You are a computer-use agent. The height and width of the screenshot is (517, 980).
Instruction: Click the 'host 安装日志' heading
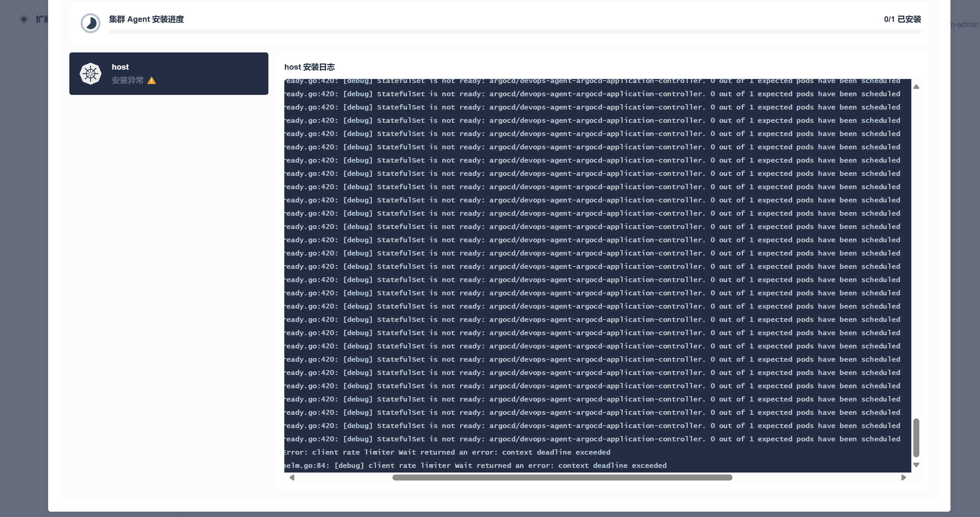(309, 67)
